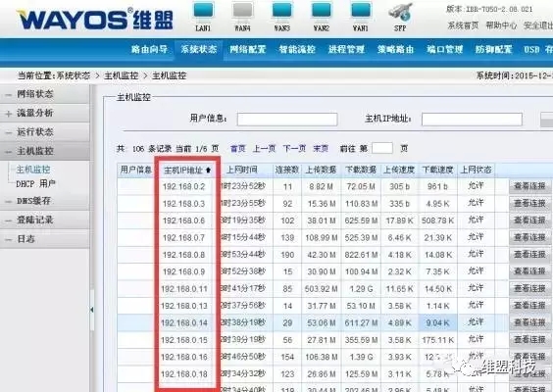View connections for host 192.168.0.2
Screen dimensions: 553x392
pyautogui.click(x=529, y=186)
